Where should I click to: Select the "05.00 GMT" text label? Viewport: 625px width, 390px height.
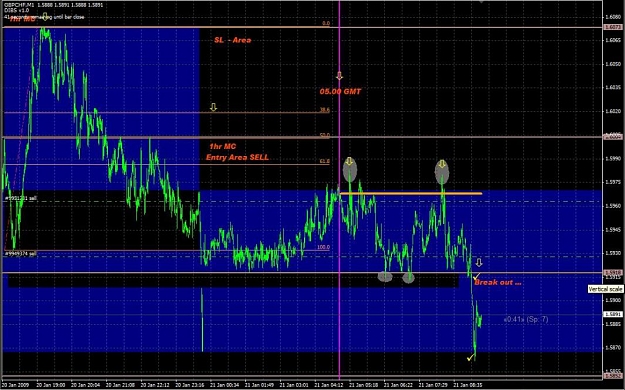click(x=340, y=91)
